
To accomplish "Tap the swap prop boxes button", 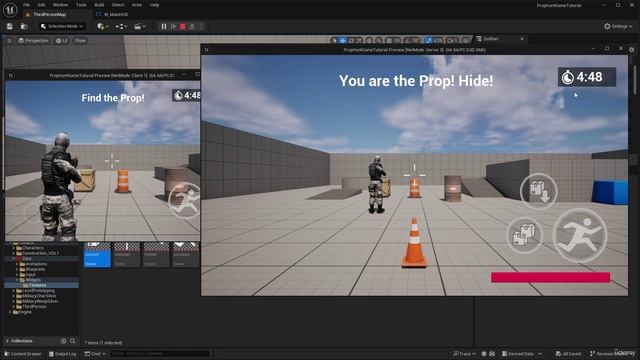I will (x=524, y=236).
